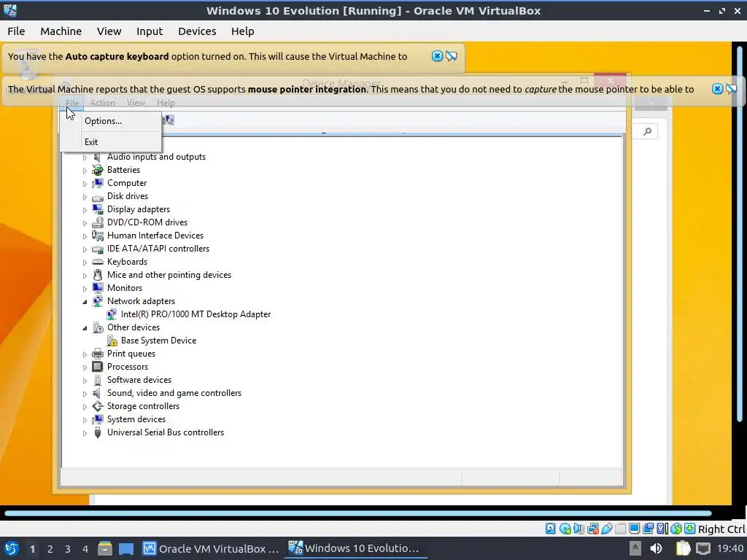Click the vertical scrollbar of the VM view
The width and height of the screenshot is (747, 560).
pyautogui.click(x=740, y=233)
